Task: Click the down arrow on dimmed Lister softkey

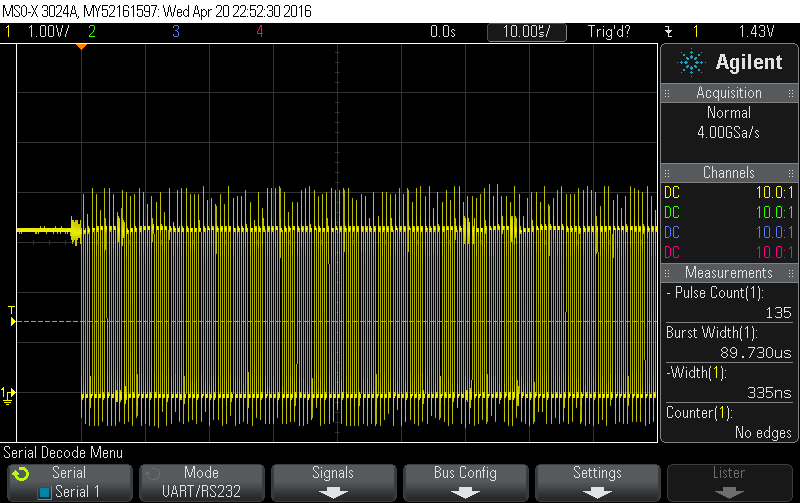Action: tap(729, 492)
